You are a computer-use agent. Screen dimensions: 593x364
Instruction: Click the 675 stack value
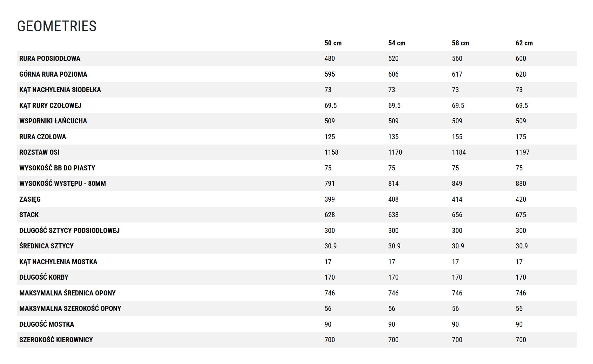(x=521, y=215)
